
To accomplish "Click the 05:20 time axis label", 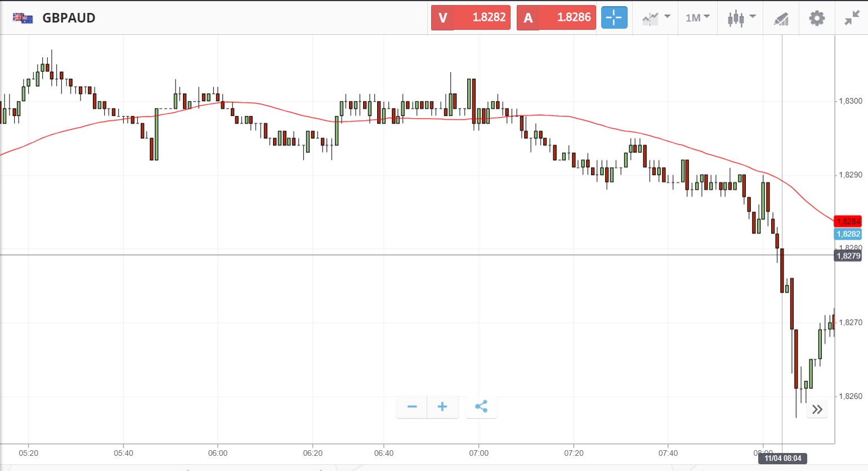I will (29, 453).
